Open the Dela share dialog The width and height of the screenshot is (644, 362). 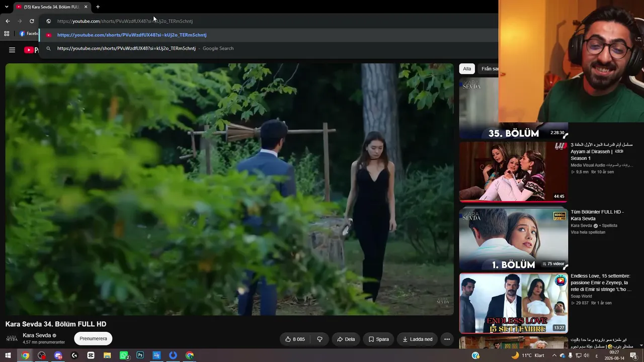(346, 339)
